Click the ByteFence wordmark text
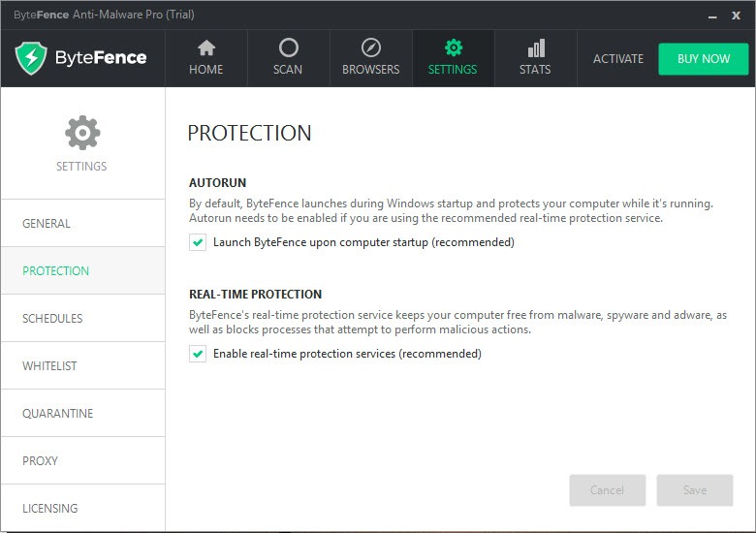The width and height of the screenshot is (756, 533). tap(101, 58)
